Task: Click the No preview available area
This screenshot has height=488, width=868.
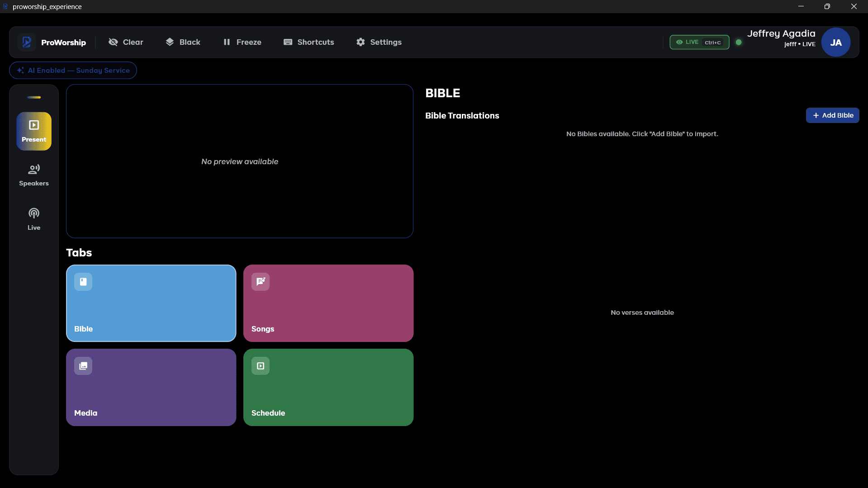Action: pyautogui.click(x=240, y=161)
